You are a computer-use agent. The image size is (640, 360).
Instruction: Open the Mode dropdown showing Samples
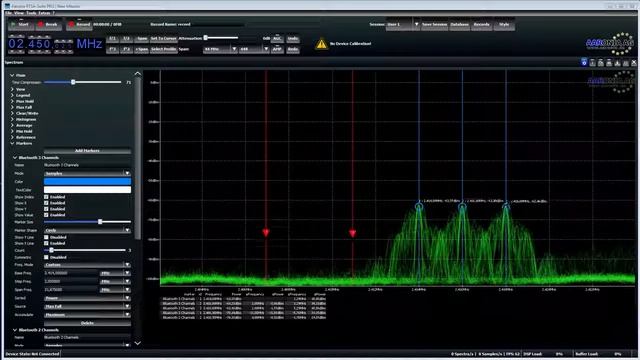coord(87,173)
